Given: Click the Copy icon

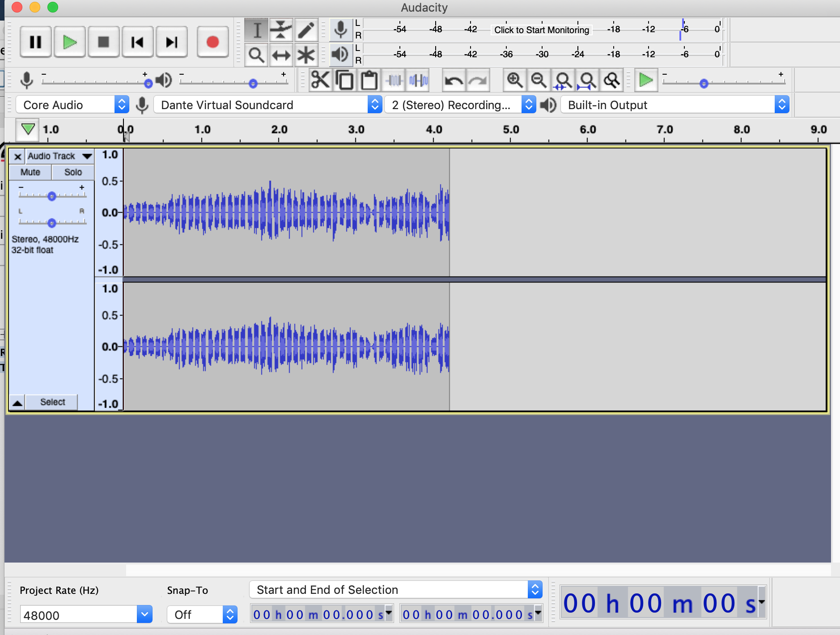Looking at the screenshot, I should pyautogui.click(x=344, y=80).
